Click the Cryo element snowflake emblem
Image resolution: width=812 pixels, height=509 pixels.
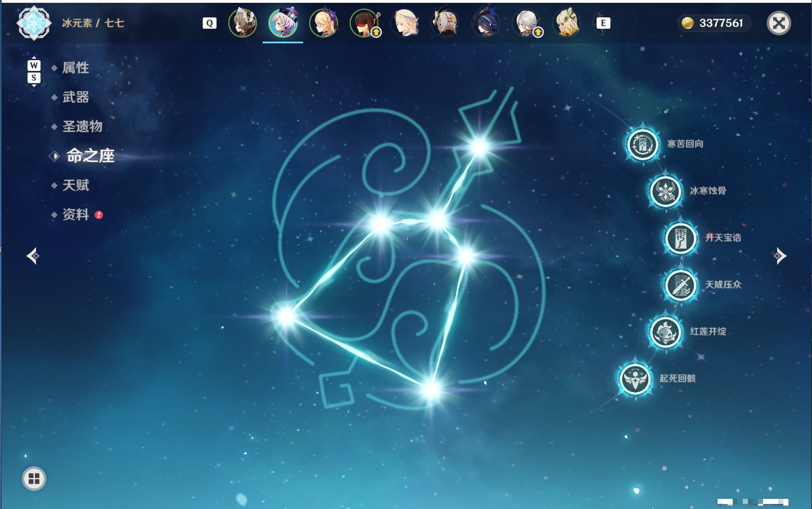34,23
